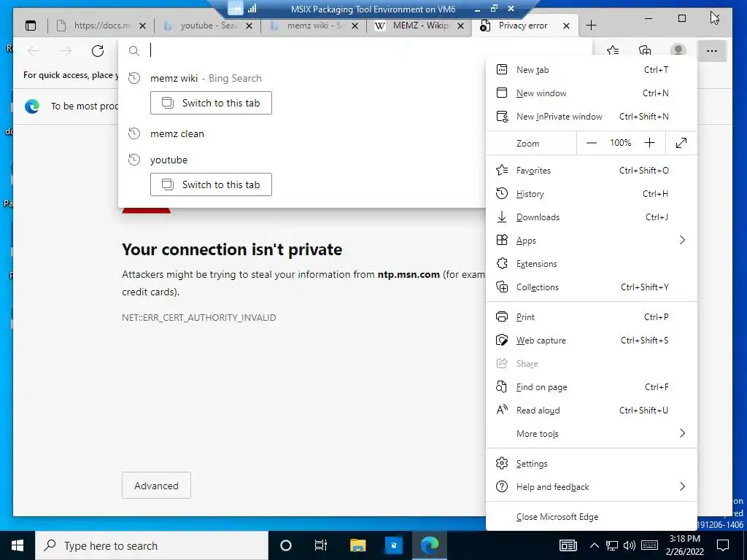Show hidden system tray icons
This screenshot has height=560, width=747.
(594, 545)
